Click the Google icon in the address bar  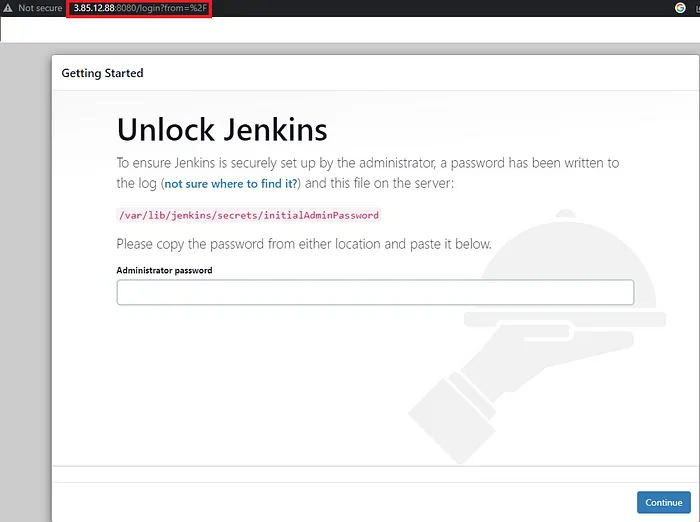(x=680, y=8)
